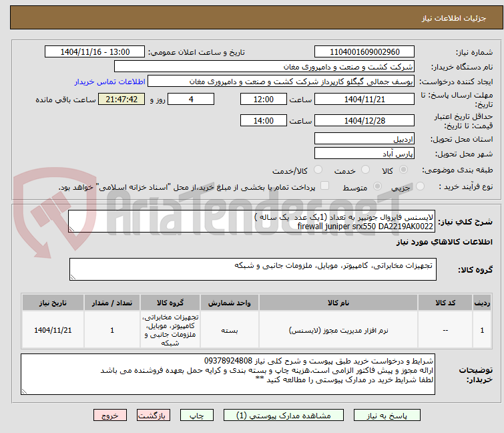Click the ردیف column header
Image resolution: width=504 pixels, height=433 pixels.
pyautogui.click(x=482, y=303)
